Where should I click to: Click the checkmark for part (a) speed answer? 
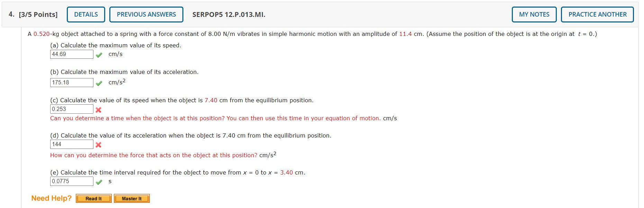100,55
